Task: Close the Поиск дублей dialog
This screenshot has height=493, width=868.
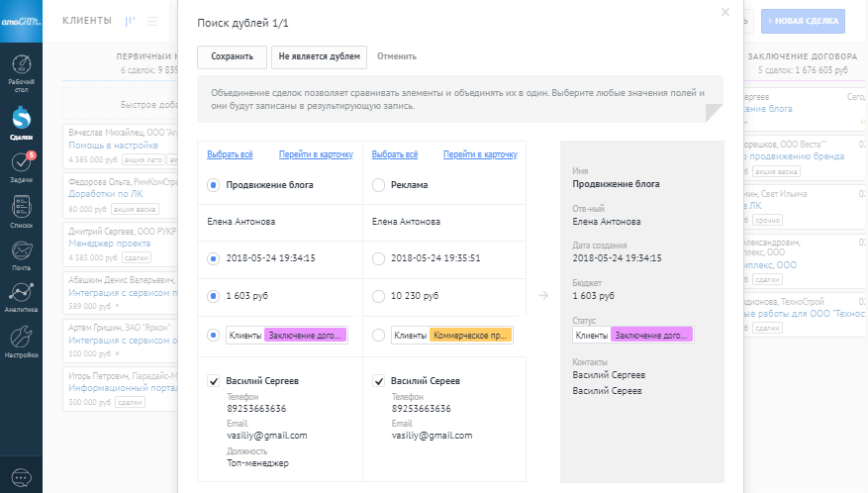Action: click(724, 12)
